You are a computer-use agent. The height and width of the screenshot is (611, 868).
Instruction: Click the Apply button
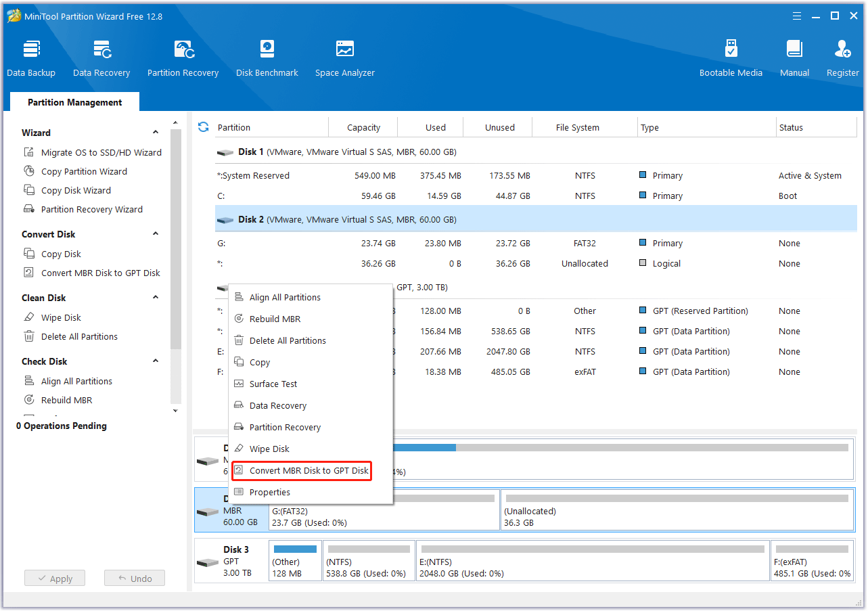coord(55,579)
